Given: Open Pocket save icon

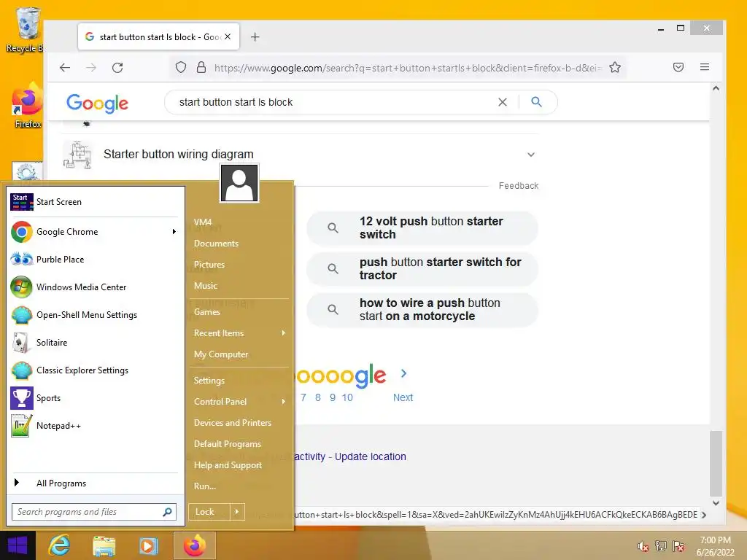Looking at the screenshot, I should click(678, 68).
